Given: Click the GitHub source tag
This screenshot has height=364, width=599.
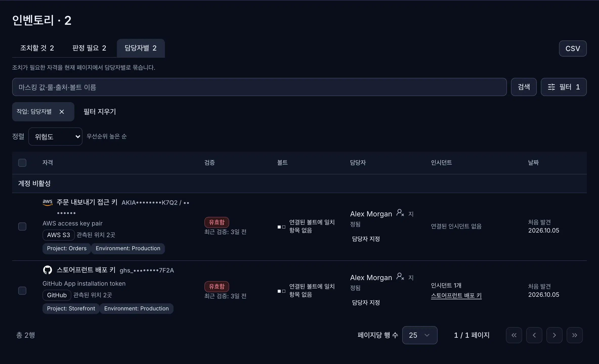Looking at the screenshot, I should coord(57,295).
